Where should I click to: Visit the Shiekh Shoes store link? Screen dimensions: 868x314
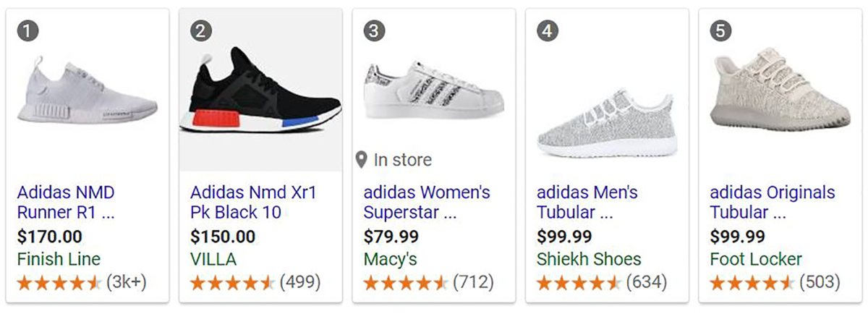coord(589,259)
